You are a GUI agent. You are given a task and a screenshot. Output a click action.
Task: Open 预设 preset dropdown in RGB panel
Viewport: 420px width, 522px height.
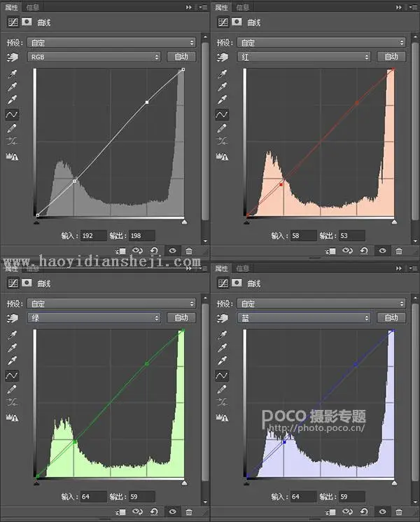pos(111,43)
